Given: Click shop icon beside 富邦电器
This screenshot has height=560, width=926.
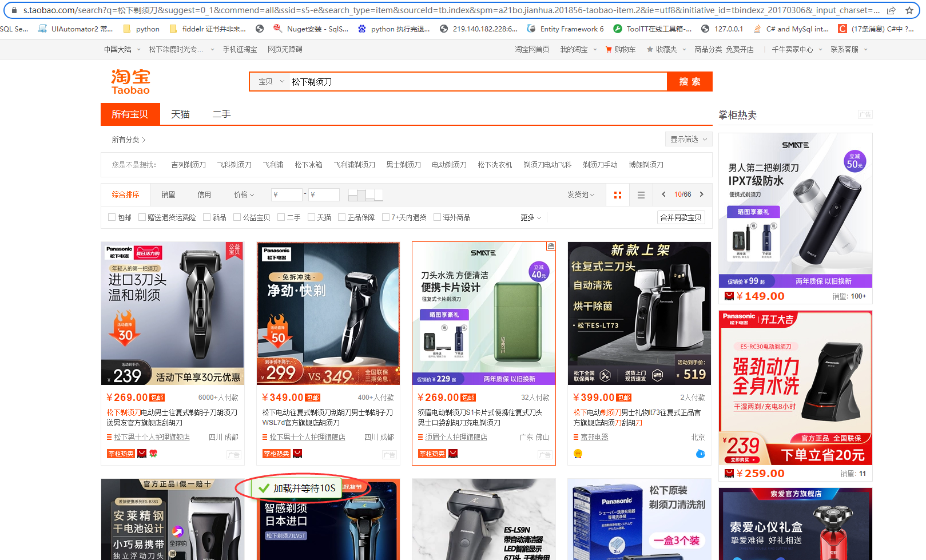Looking at the screenshot, I should (576, 437).
